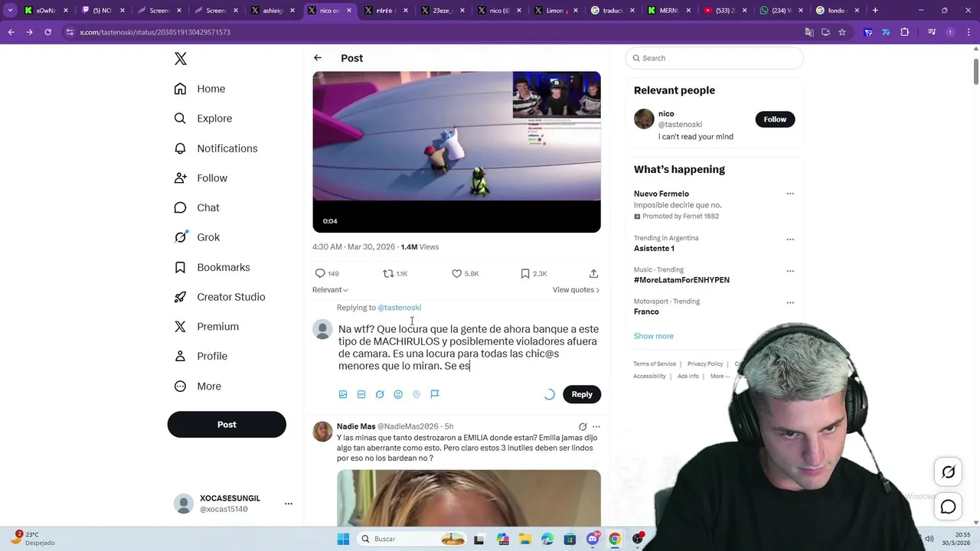
Task: Click the @tastenoski mention in reply header
Action: click(x=399, y=308)
